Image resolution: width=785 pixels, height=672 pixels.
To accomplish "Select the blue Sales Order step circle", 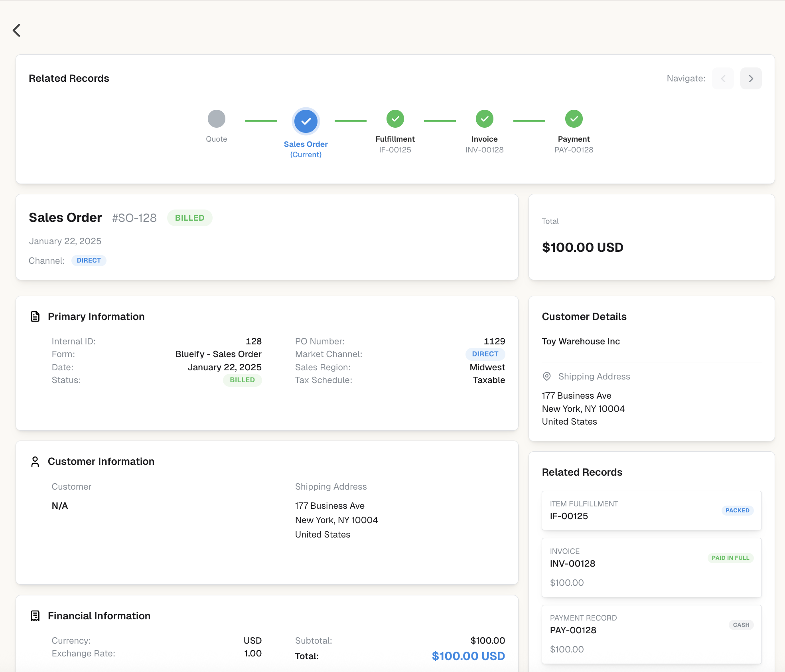I will point(306,121).
